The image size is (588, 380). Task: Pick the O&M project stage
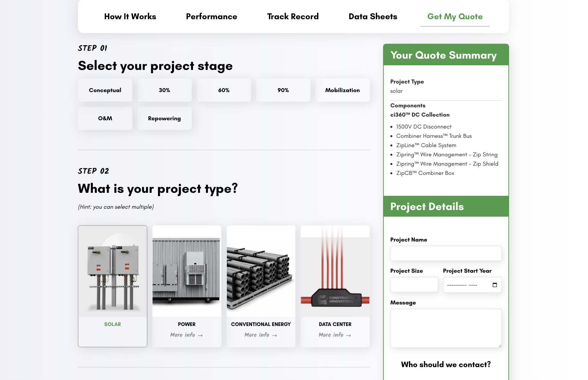coord(105,118)
